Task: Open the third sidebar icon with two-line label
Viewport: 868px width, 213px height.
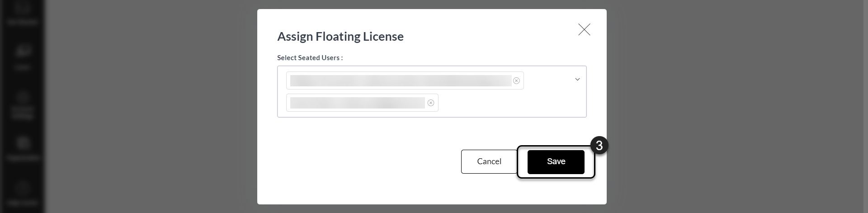Action: tap(23, 105)
